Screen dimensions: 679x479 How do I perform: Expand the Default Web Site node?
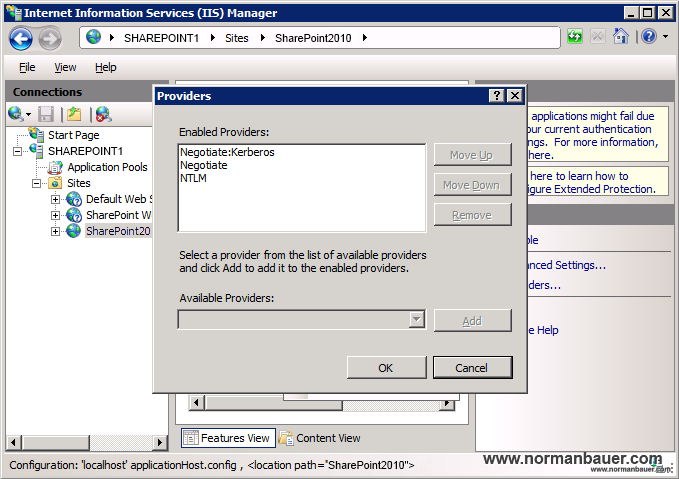point(55,199)
